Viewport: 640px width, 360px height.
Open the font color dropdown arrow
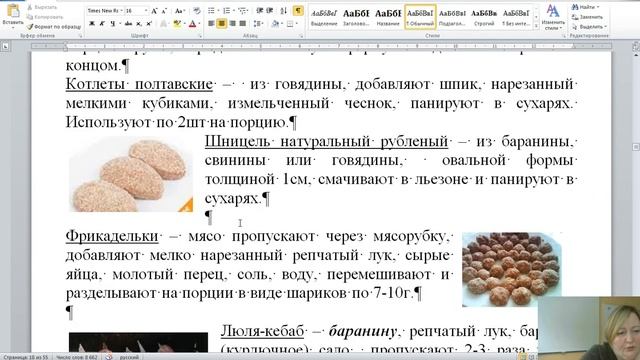click(x=199, y=24)
